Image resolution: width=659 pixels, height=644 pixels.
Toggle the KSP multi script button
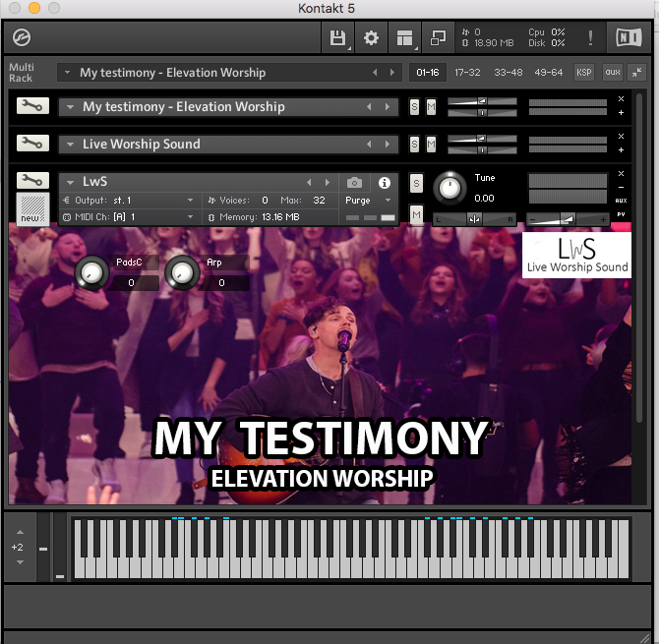pos(584,72)
